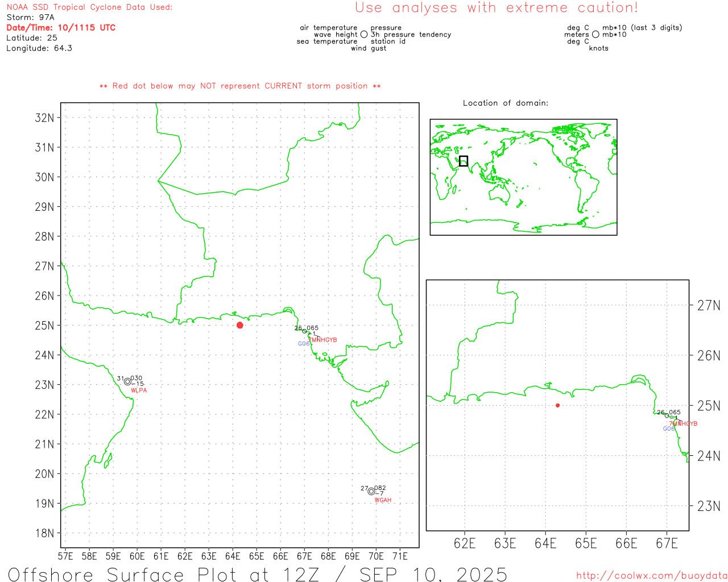The height and width of the screenshot is (582, 728).
Task: Click the 27N label on zoomed inset map
Action: pyautogui.click(x=709, y=306)
